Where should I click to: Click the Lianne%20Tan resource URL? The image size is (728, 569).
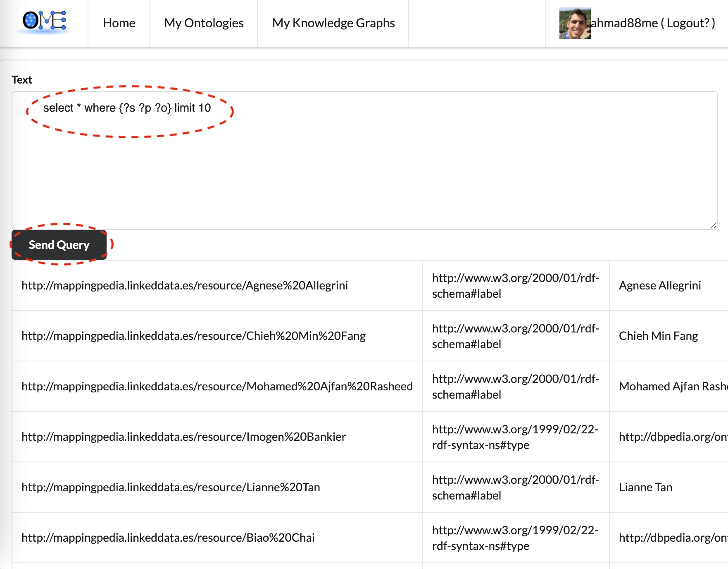tap(171, 487)
